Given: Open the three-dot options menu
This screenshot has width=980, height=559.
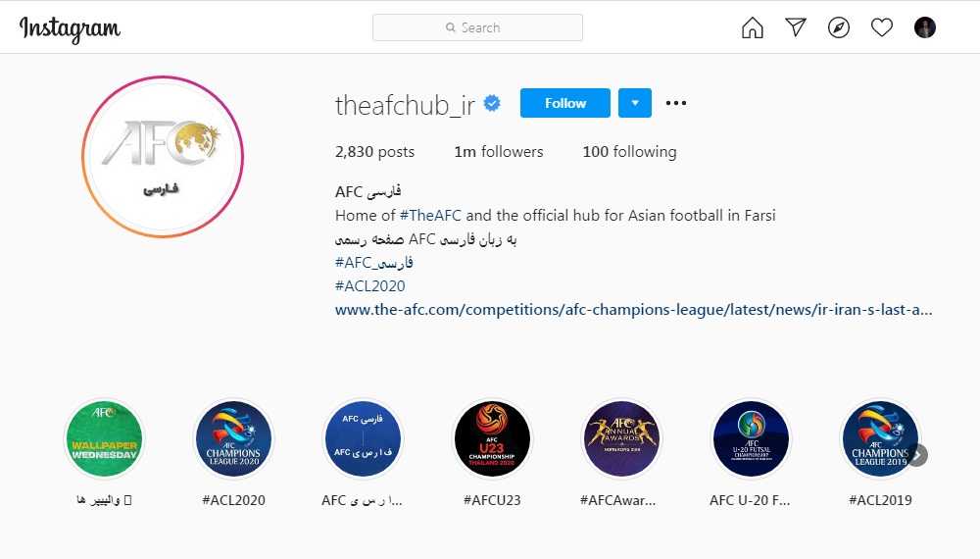Looking at the screenshot, I should tap(675, 103).
